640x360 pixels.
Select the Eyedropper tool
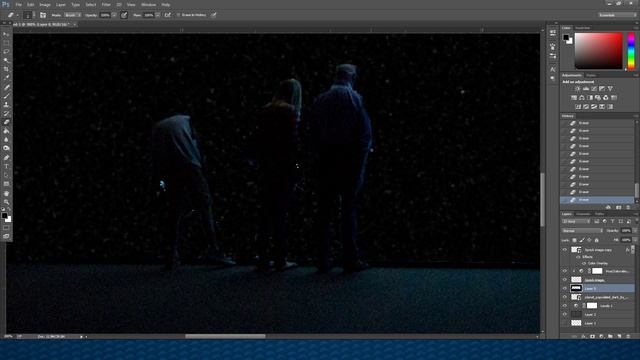[x=6, y=78]
